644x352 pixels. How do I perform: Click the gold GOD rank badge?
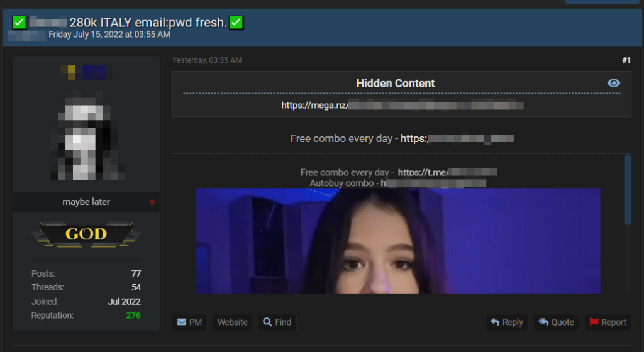(x=86, y=234)
